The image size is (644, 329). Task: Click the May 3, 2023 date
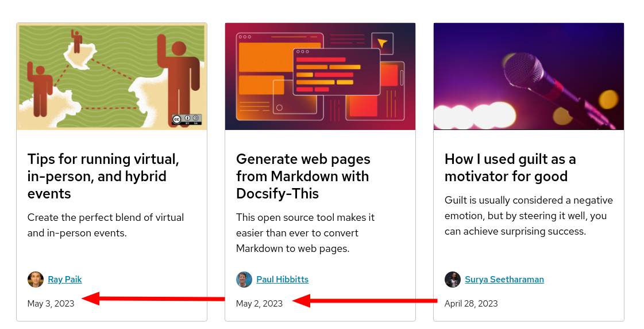51,304
